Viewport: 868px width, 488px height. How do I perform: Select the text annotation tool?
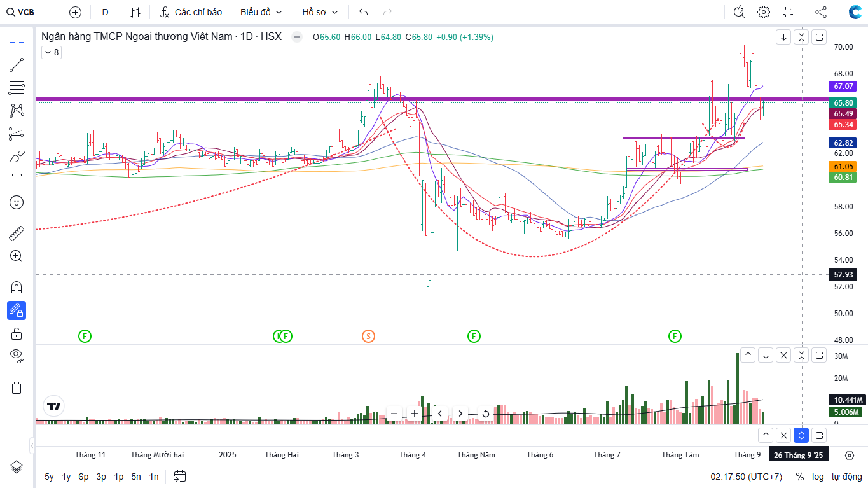pos(17,179)
